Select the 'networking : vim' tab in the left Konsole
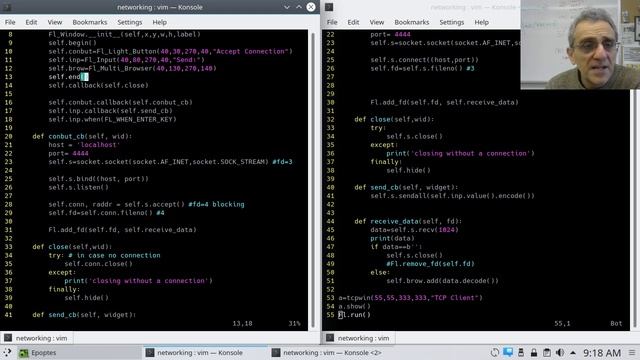Viewport: 640px width, 360px height. click(x=36, y=338)
